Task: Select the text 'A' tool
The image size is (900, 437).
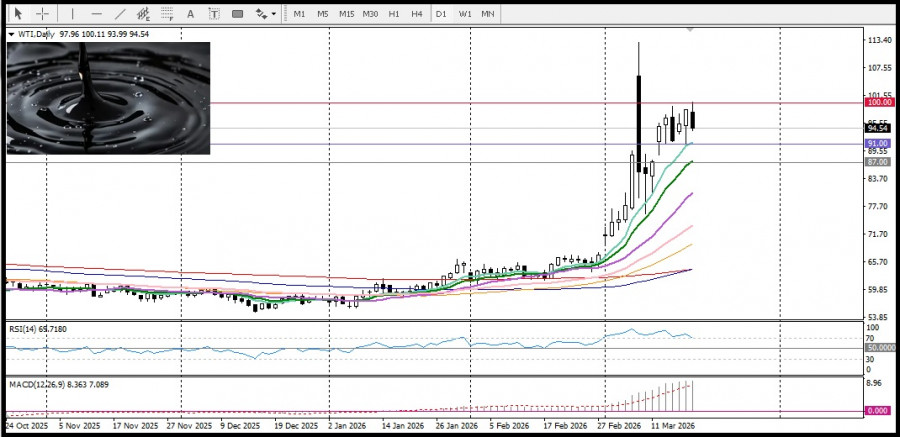Action: (190, 14)
